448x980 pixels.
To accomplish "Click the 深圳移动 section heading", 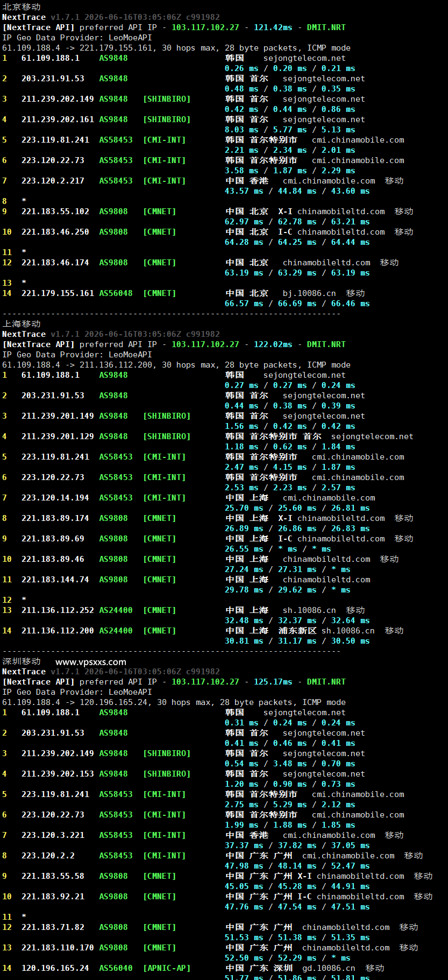I will click(x=22, y=661).
